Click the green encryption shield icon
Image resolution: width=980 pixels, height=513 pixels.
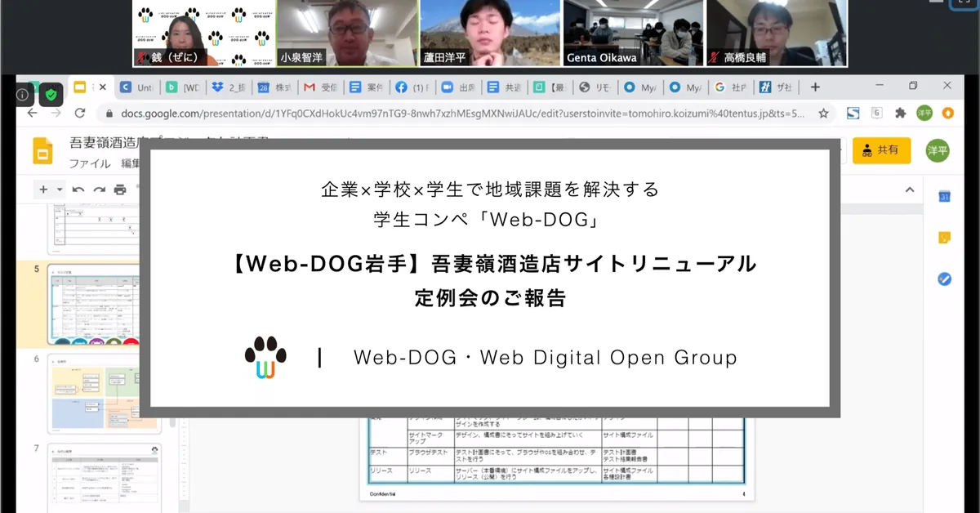[51, 95]
